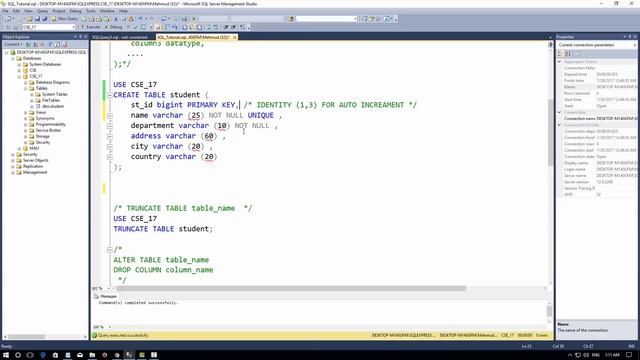Click on TRUNCATE TABLE student line

point(163,229)
